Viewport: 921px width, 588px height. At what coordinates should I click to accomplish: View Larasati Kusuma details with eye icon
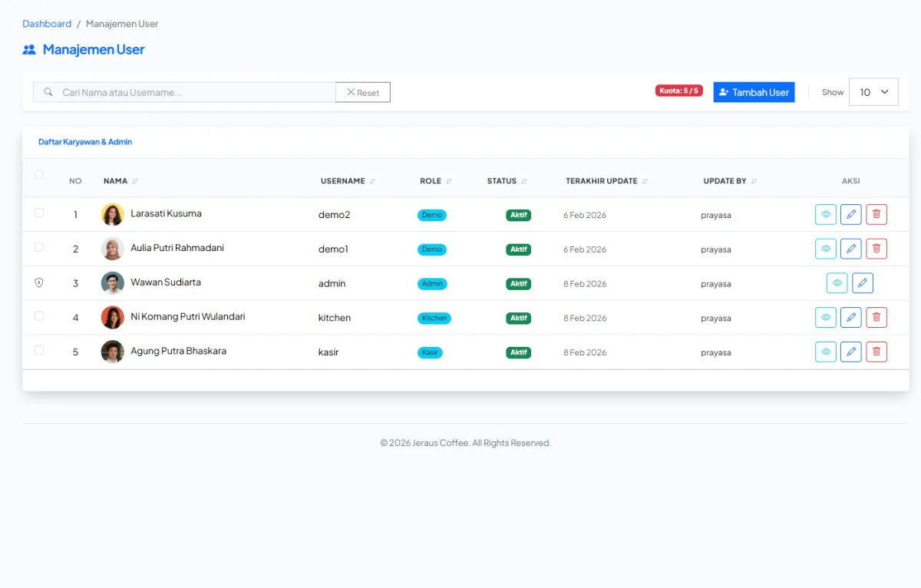(825, 215)
